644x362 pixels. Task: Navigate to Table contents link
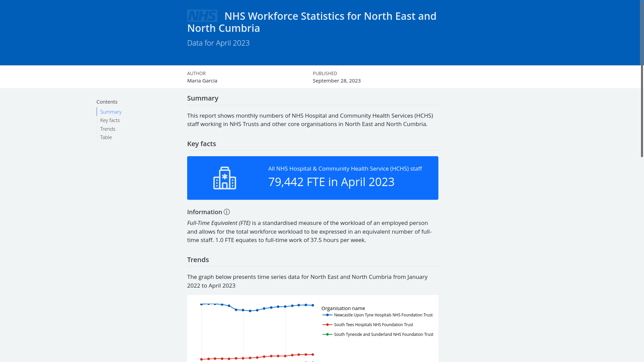tap(106, 137)
